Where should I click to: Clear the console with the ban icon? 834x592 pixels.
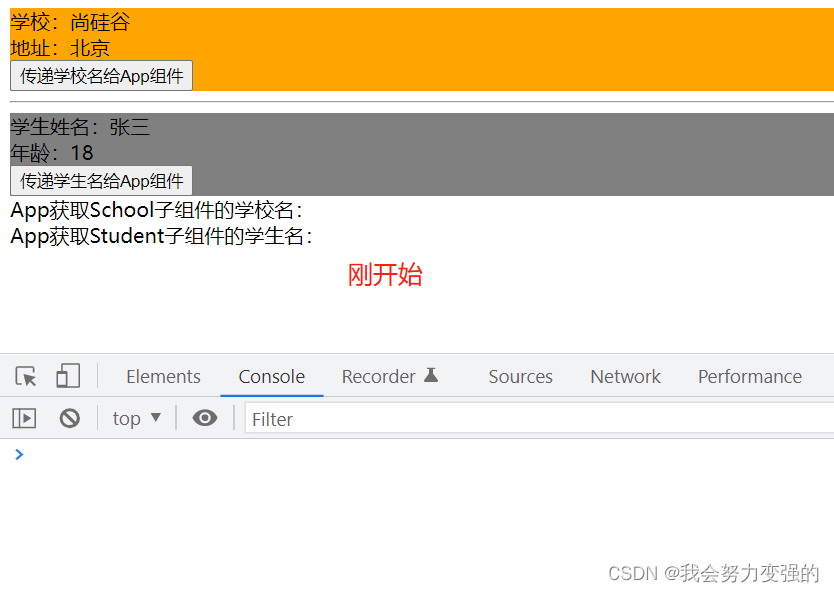(70, 419)
